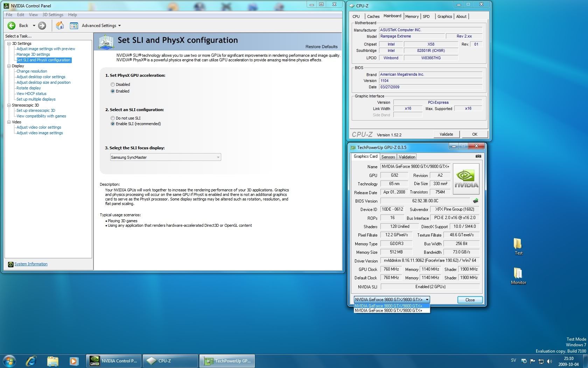Switch to the About tab in CPU-Z
The image size is (588, 368).
tap(461, 16)
